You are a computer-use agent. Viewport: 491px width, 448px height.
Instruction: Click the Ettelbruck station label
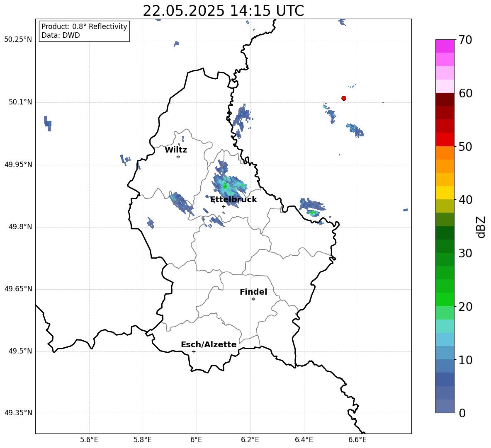(233, 200)
